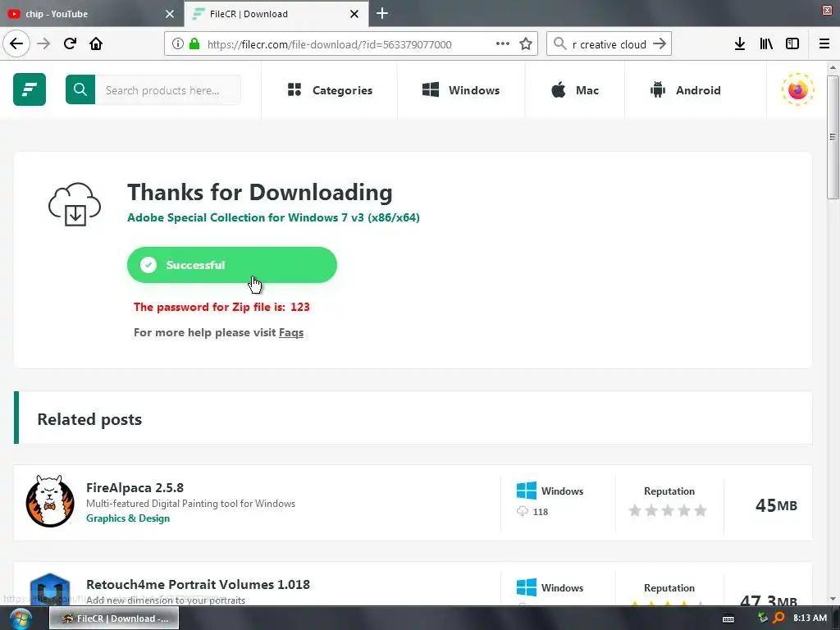Image resolution: width=840 pixels, height=630 pixels.
Task: Click the download cloud icon
Action: [x=75, y=204]
